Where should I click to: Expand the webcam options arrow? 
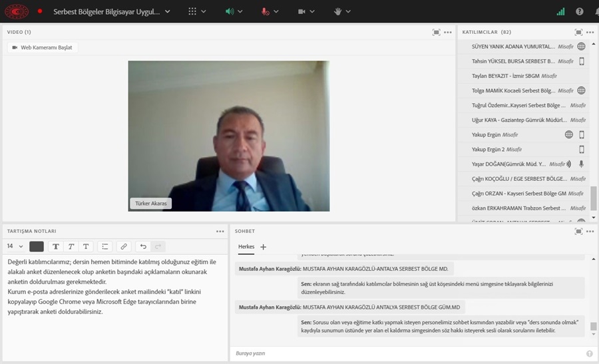point(312,11)
